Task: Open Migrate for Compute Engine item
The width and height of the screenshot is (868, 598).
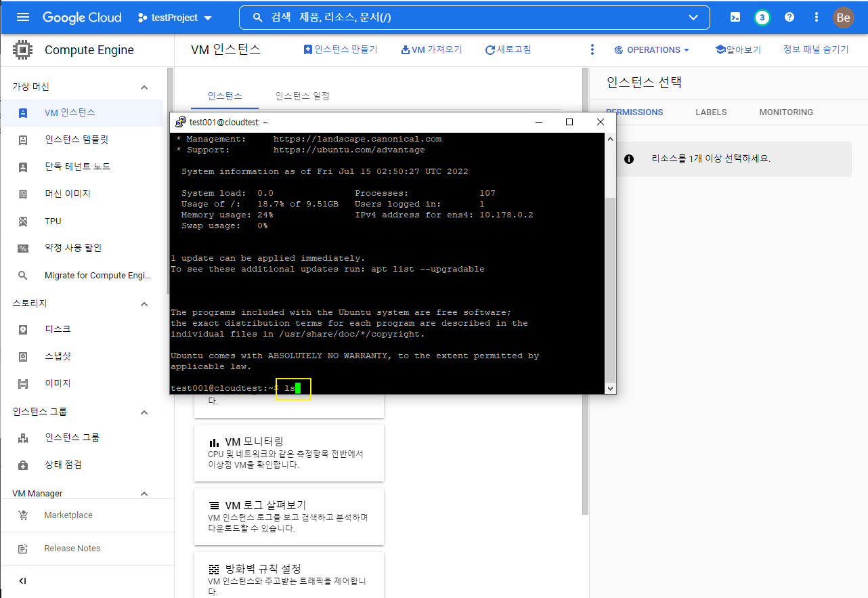Action: pos(82,276)
